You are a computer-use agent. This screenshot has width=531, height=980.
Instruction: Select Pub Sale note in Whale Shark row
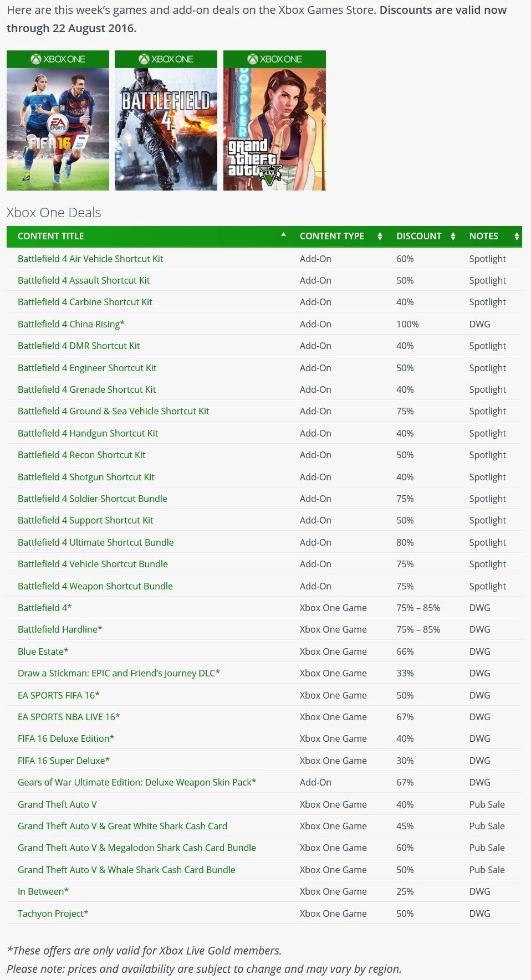point(487,870)
